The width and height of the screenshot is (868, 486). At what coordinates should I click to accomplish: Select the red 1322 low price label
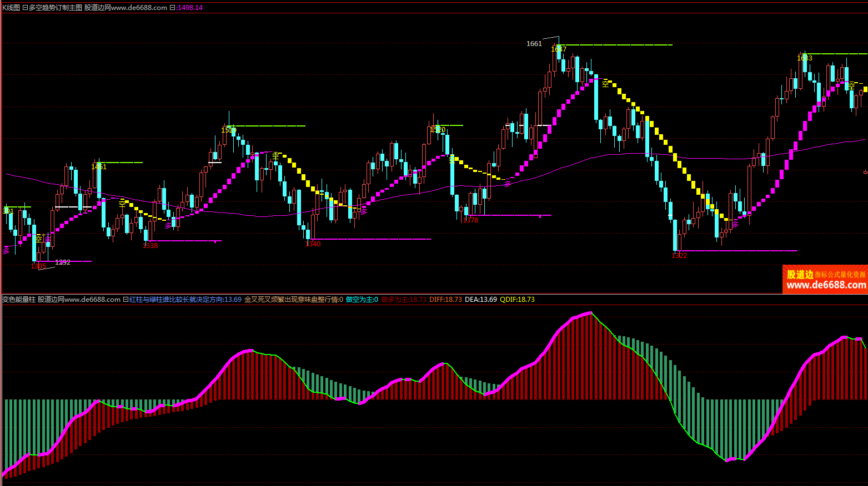(679, 256)
